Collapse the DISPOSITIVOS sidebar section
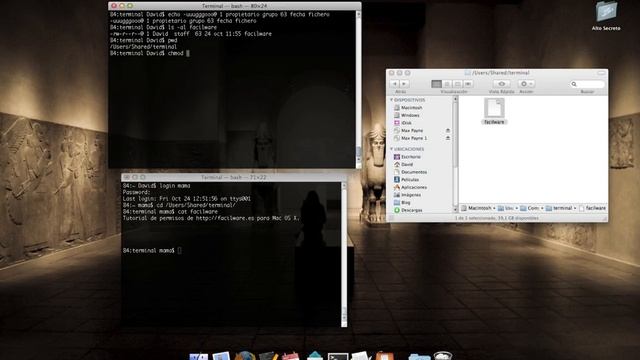 391,100
